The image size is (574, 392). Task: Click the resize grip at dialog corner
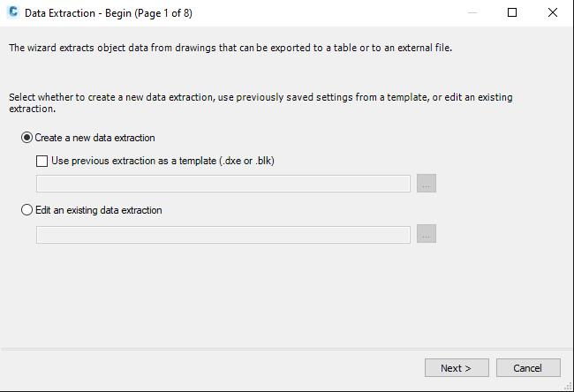(x=569, y=386)
